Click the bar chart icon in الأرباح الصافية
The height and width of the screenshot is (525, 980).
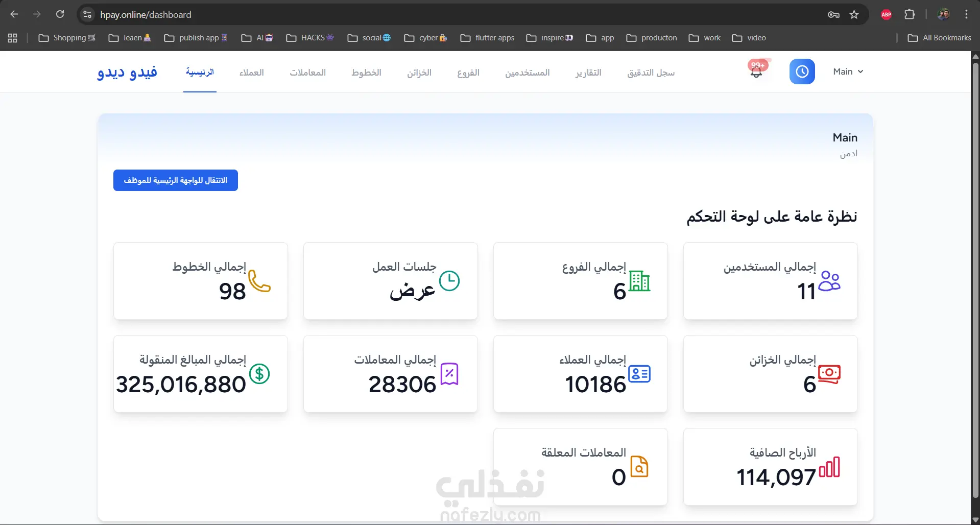(x=829, y=467)
